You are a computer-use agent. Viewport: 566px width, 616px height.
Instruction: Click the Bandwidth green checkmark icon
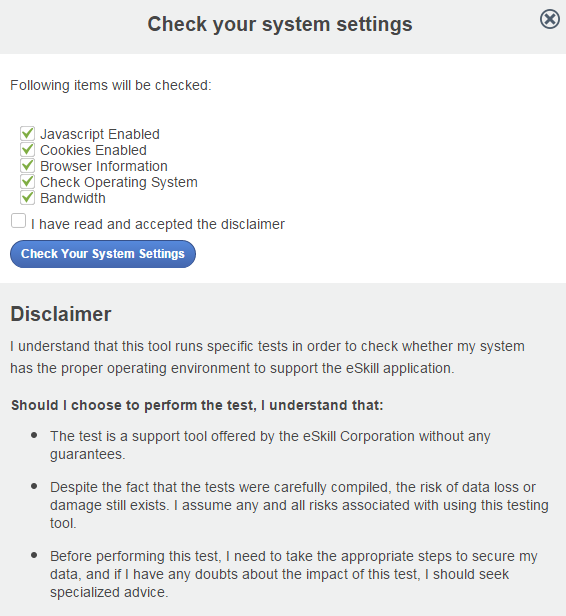pos(27,198)
